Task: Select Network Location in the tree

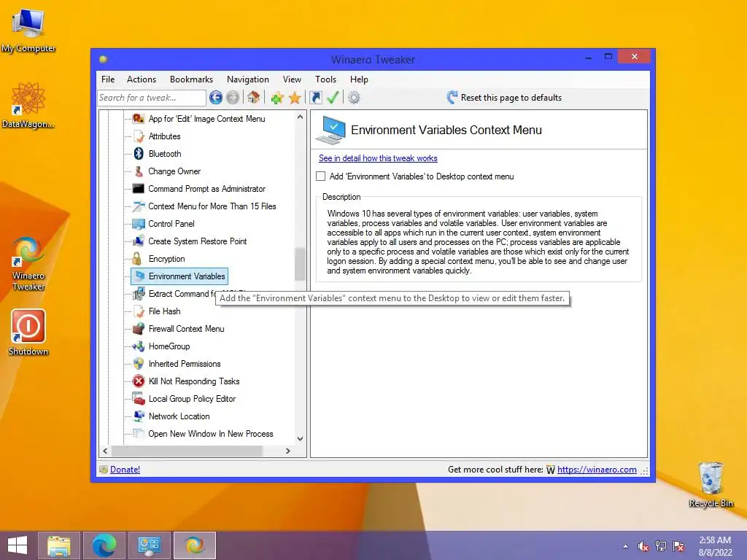Action: point(179,416)
